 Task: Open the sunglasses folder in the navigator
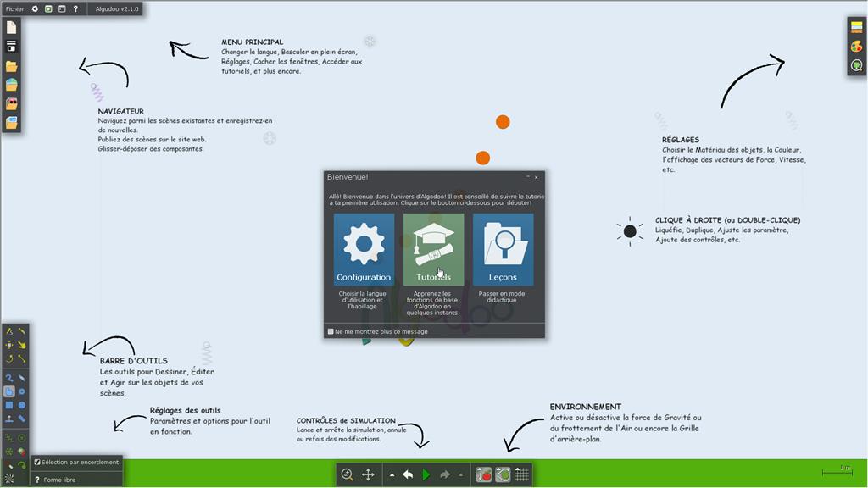coord(11,103)
